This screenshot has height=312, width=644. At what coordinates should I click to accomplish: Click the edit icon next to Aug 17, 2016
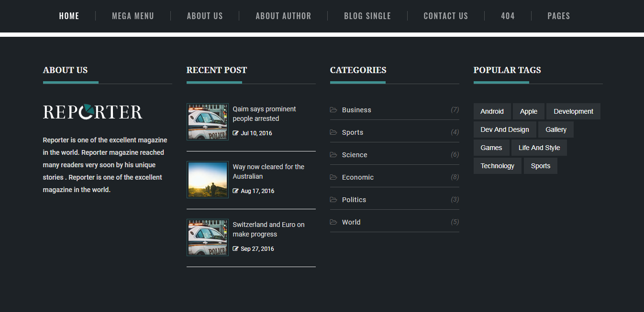(235, 191)
